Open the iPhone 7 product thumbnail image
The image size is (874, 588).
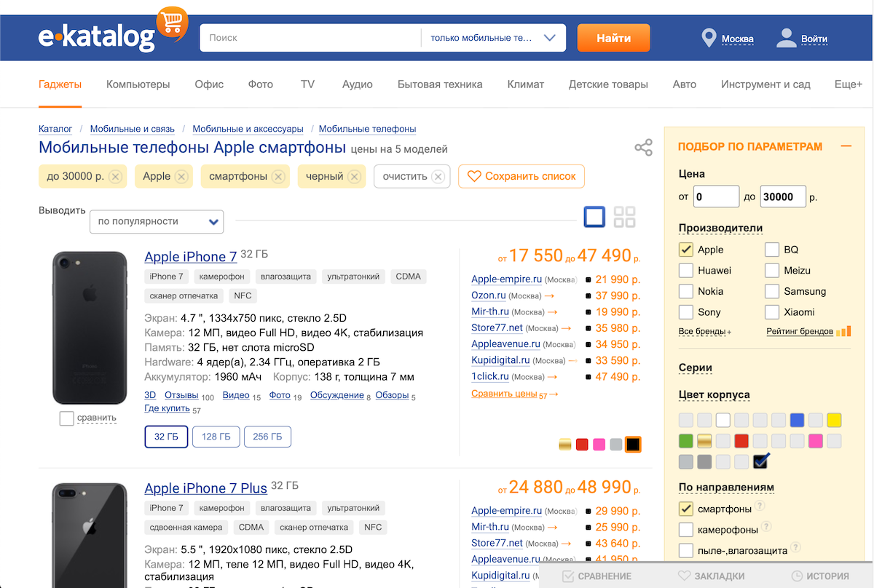tap(90, 327)
